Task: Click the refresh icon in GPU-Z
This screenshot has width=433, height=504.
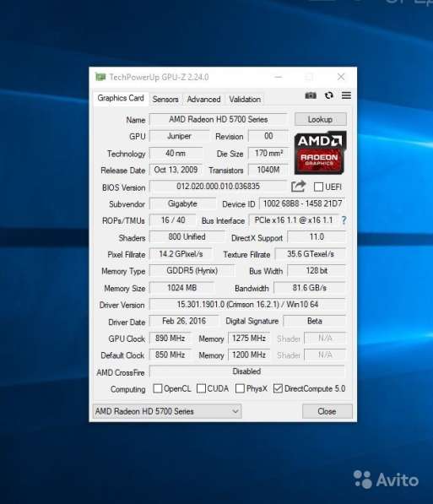Action: tap(329, 95)
